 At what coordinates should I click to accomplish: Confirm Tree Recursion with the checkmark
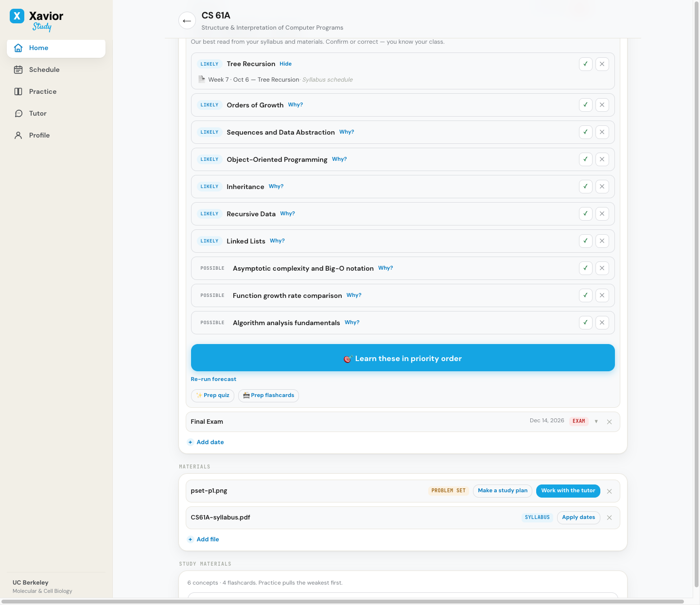click(585, 64)
